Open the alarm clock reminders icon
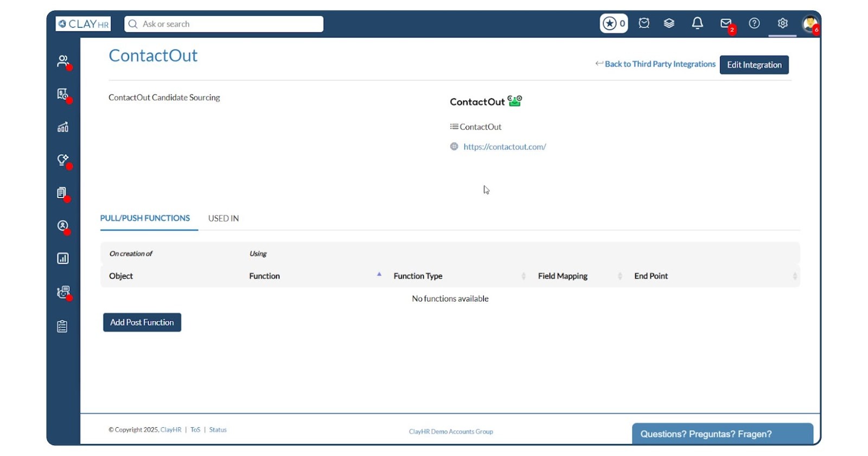 pos(644,23)
